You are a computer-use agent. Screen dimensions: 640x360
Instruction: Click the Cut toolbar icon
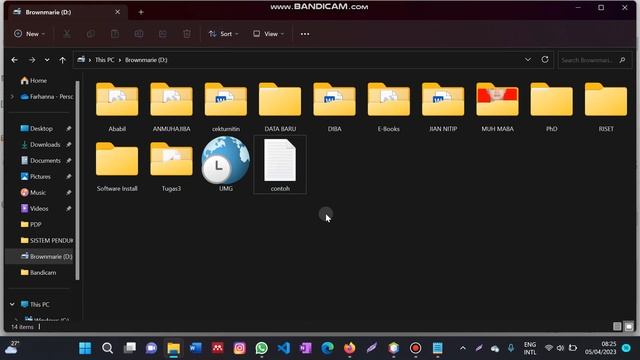click(x=67, y=34)
